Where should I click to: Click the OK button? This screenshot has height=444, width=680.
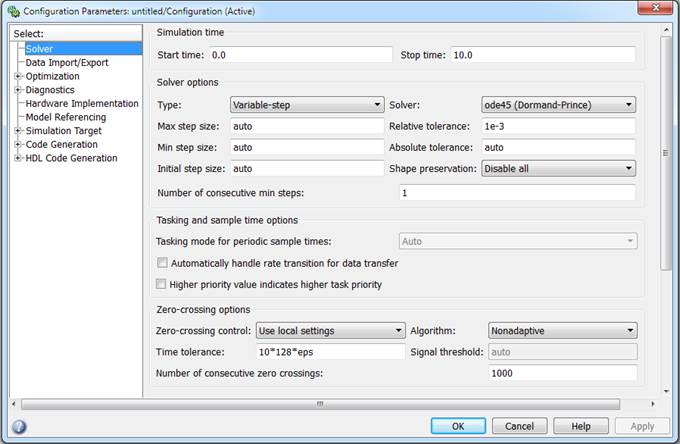tap(458, 426)
